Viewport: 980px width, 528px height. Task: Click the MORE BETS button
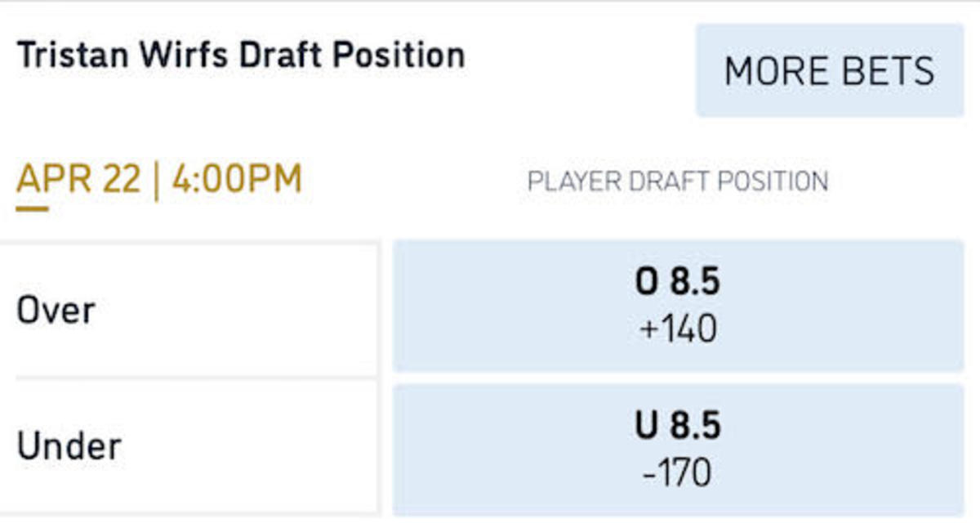(829, 70)
